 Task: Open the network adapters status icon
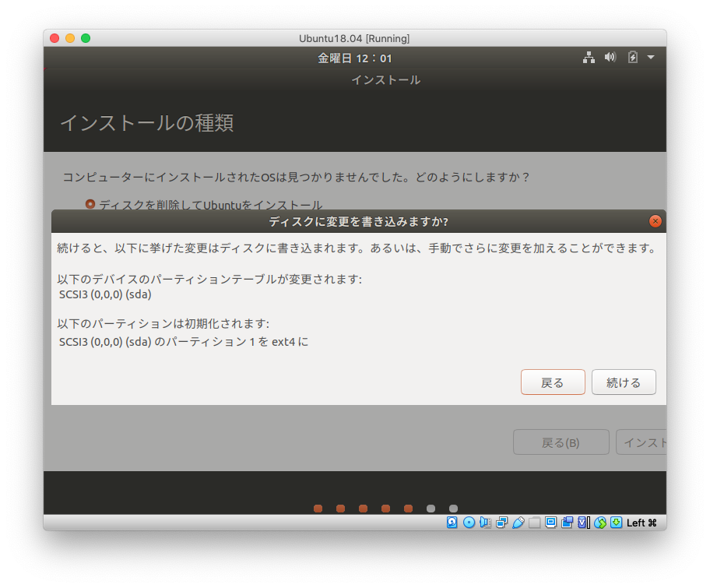point(503,523)
